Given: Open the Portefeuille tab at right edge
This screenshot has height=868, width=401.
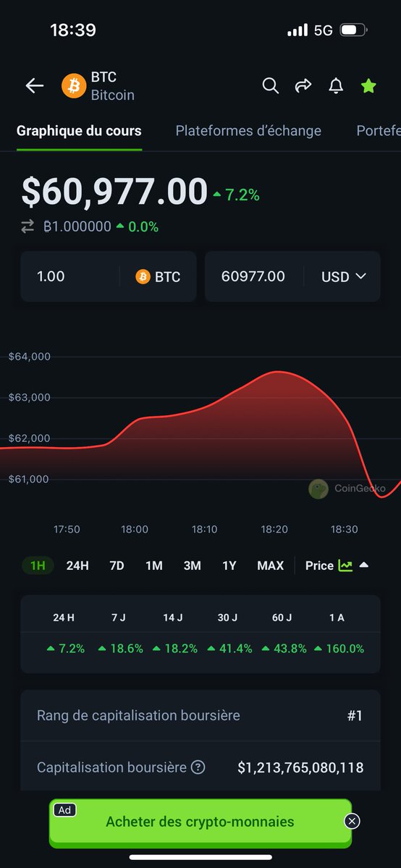Looking at the screenshot, I should [x=379, y=131].
